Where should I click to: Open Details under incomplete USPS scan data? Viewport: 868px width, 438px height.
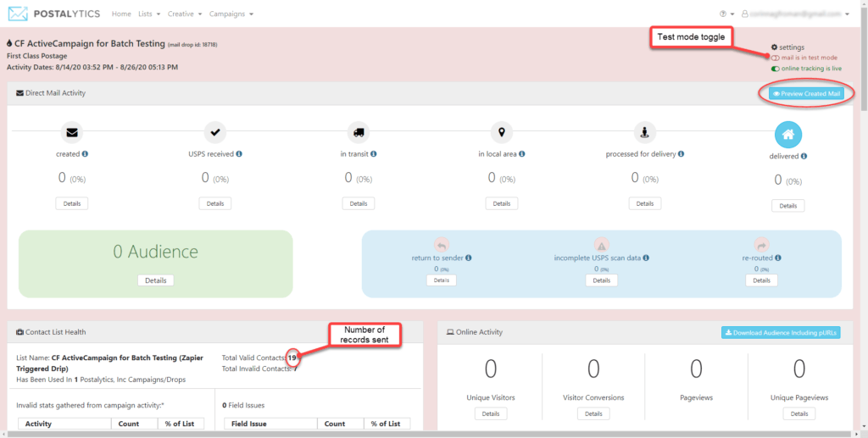pos(602,280)
